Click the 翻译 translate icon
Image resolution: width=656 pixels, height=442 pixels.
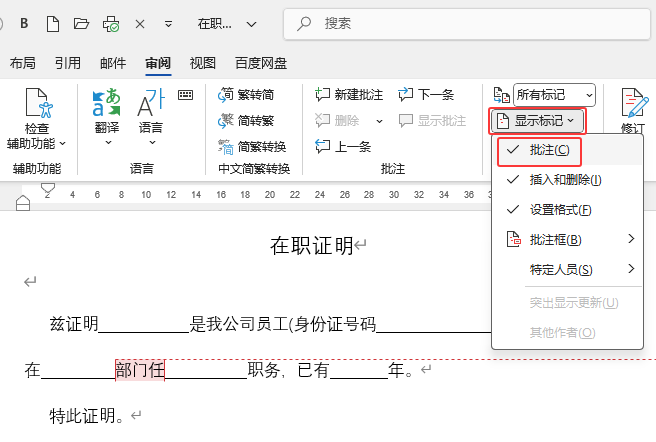point(107,103)
